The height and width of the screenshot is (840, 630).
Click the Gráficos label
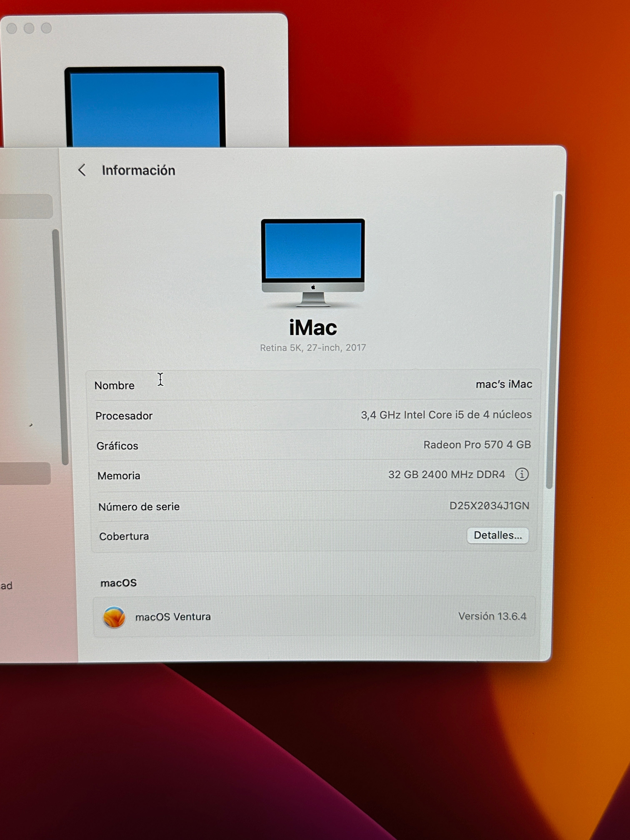pos(117,446)
